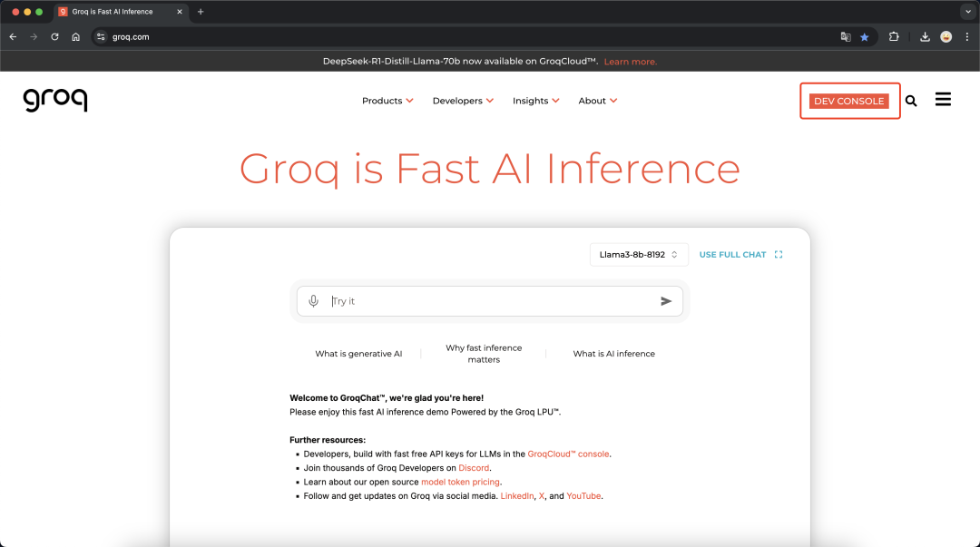This screenshot has height=547, width=980.
Task: Expand the Developers menu
Action: [463, 101]
